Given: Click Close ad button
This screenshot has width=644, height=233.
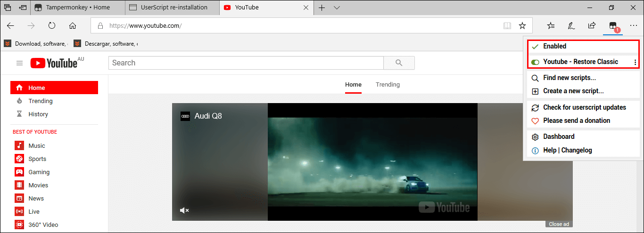Looking at the screenshot, I should [559, 224].
